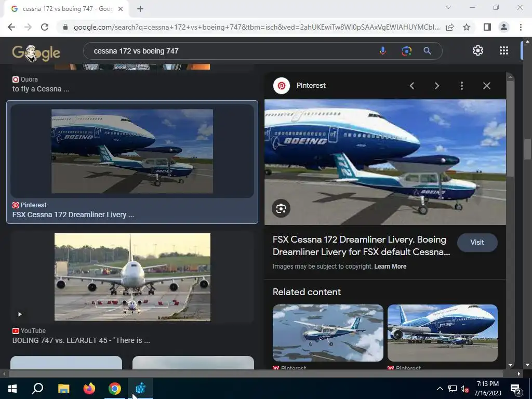Screen dimensions: 532x399
Task: Open Pinterest source link in preview header
Action: pyautogui.click(x=311, y=86)
